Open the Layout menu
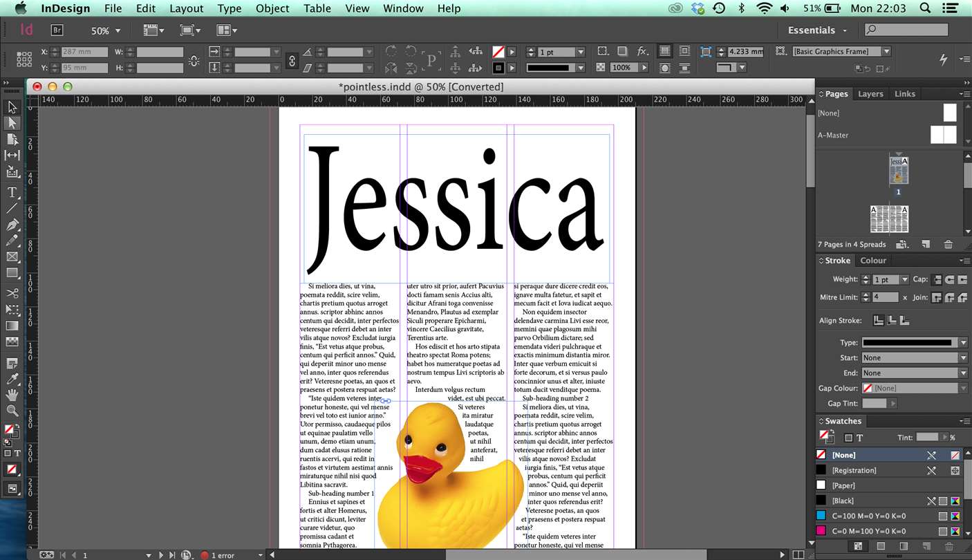 (186, 8)
